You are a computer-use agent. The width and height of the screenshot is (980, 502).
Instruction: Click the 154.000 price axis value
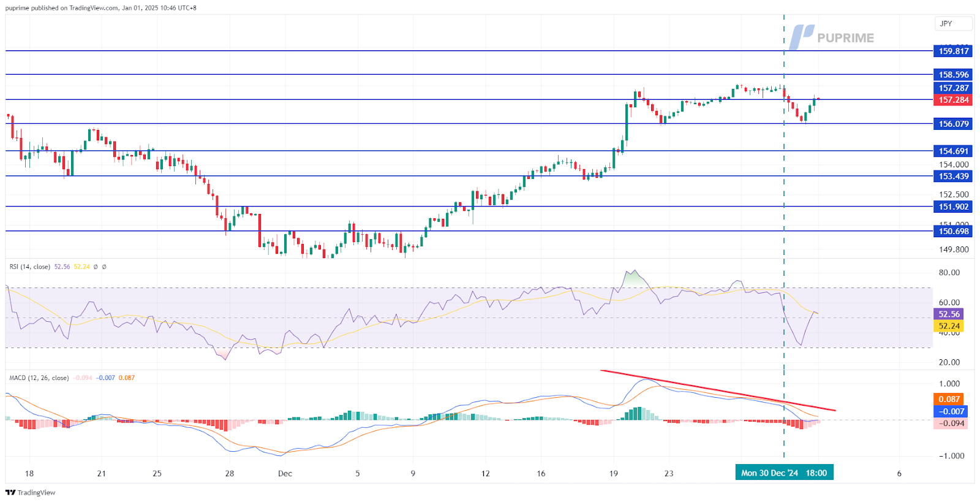pos(954,164)
